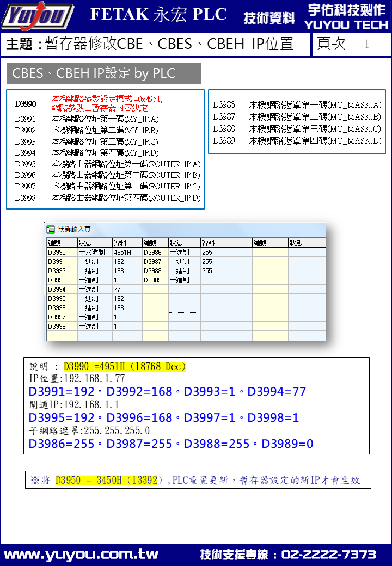The height and width of the screenshot is (566, 392).
Task: Click the 4951H data cell
Action: 127,253
